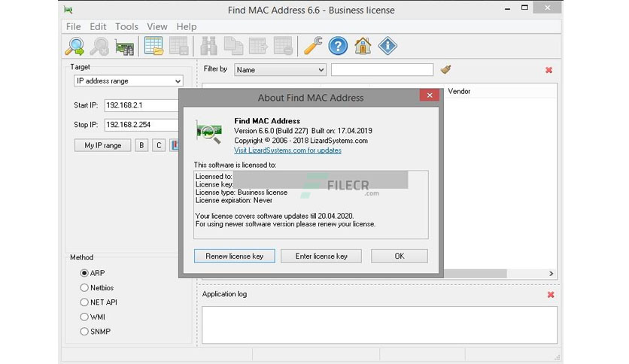Click the binoculars find icon
Screen dimensions: 629x364
pos(208,46)
